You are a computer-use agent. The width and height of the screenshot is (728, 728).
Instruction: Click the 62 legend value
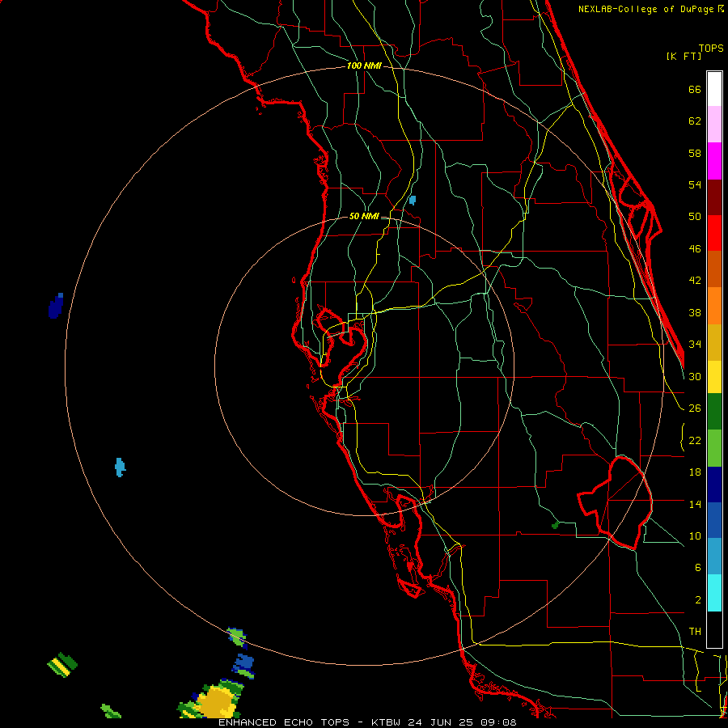pos(695,121)
